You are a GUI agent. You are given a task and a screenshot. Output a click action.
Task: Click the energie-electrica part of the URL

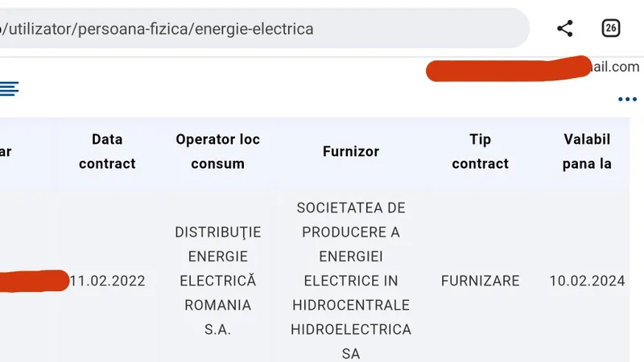coord(254,29)
